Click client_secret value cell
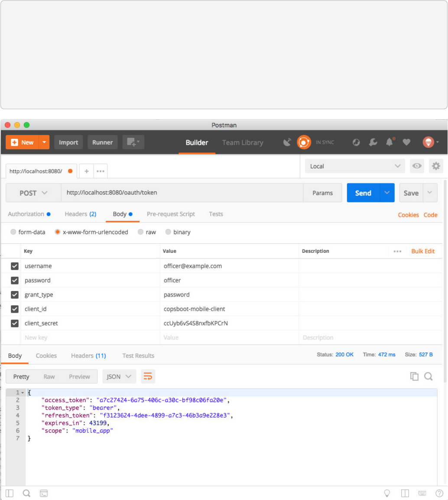The height and width of the screenshot is (500, 448). (230, 323)
